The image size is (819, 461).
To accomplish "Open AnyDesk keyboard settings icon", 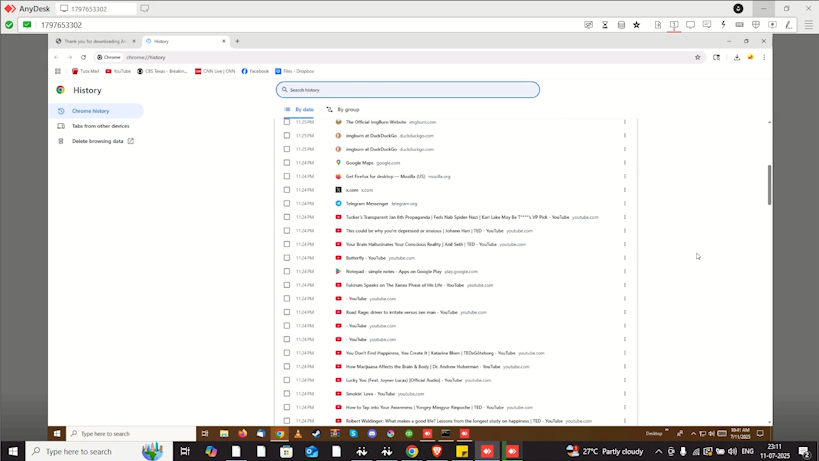I will point(740,25).
